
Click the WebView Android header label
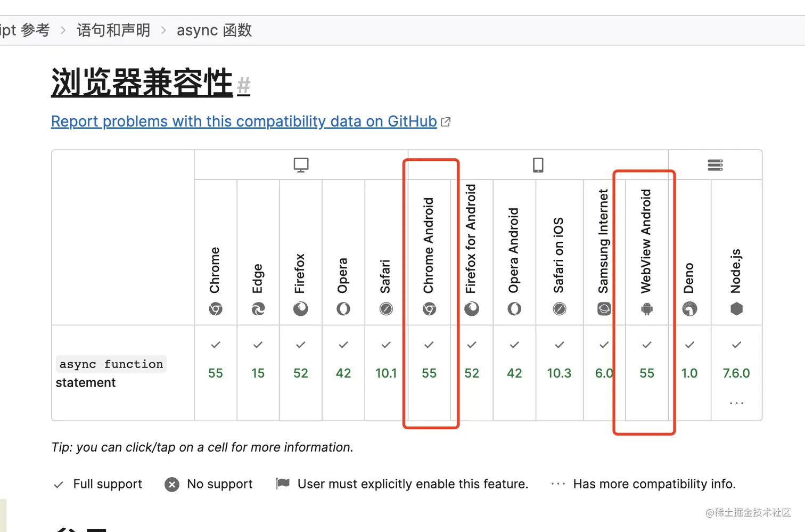pyautogui.click(x=646, y=241)
